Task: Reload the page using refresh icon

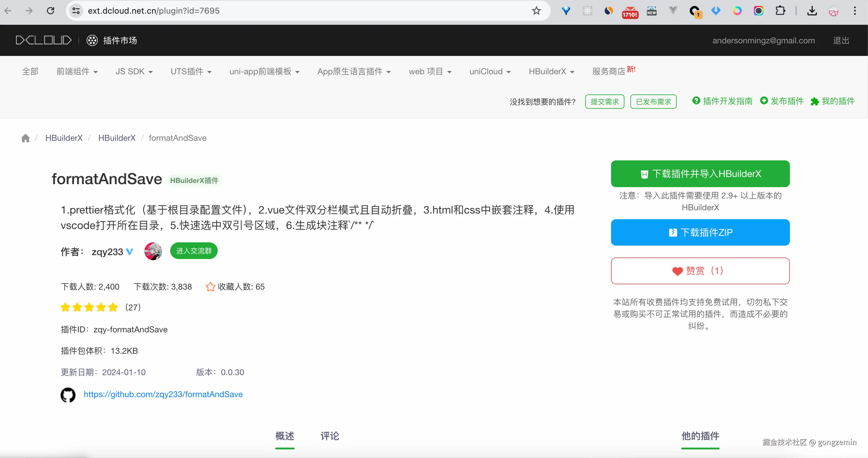Action: pyautogui.click(x=50, y=11)
